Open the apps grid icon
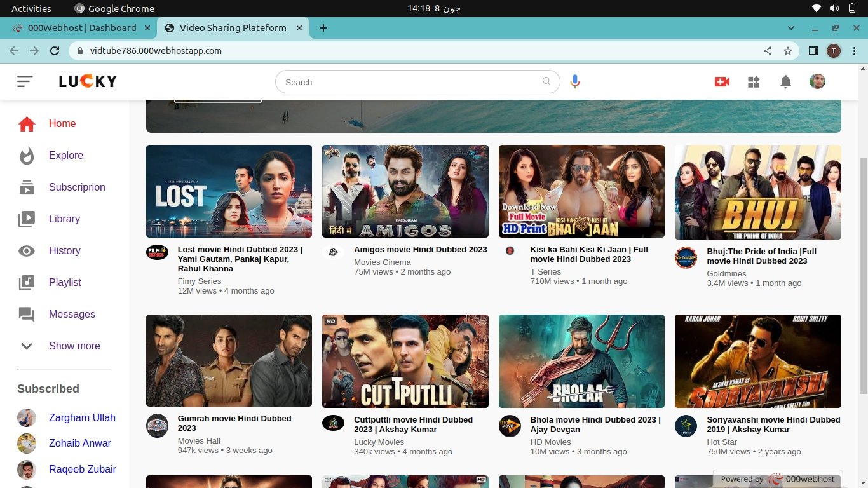This screenshot has height=488, width=868. pyautogui.click(x=754, y=81)
